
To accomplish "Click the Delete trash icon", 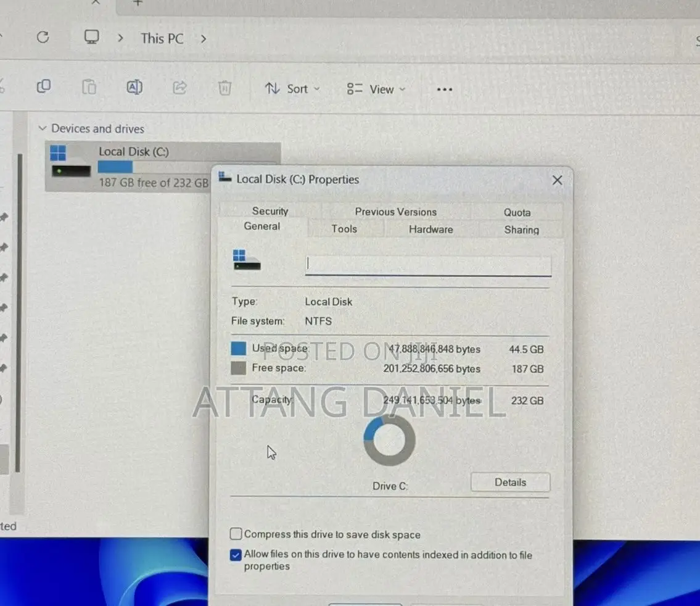I will click(x=224, y=88).
